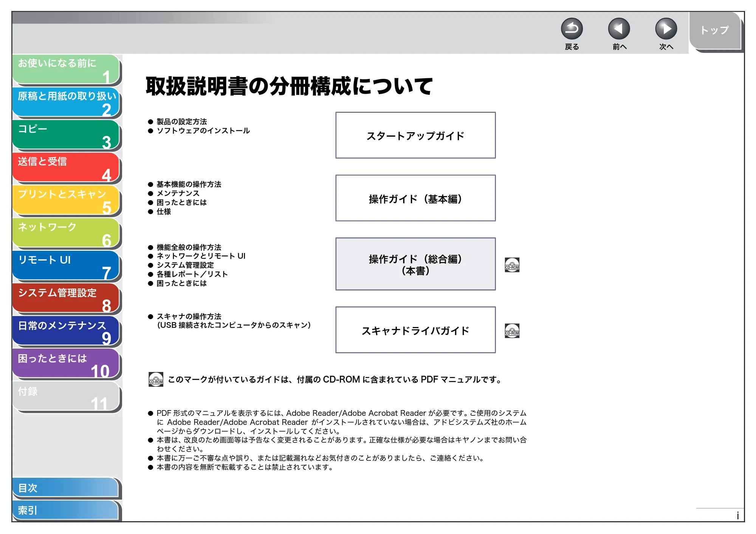Select the 操作ガイド(総合編)(本書) box
This screenshot has width=756, height=534.
coord(415,264)
